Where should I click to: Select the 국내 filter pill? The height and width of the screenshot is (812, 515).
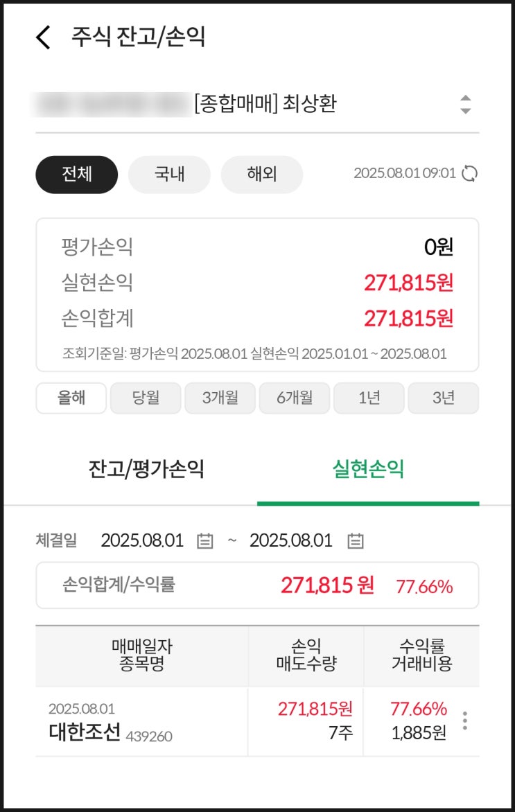coord(169,174)
